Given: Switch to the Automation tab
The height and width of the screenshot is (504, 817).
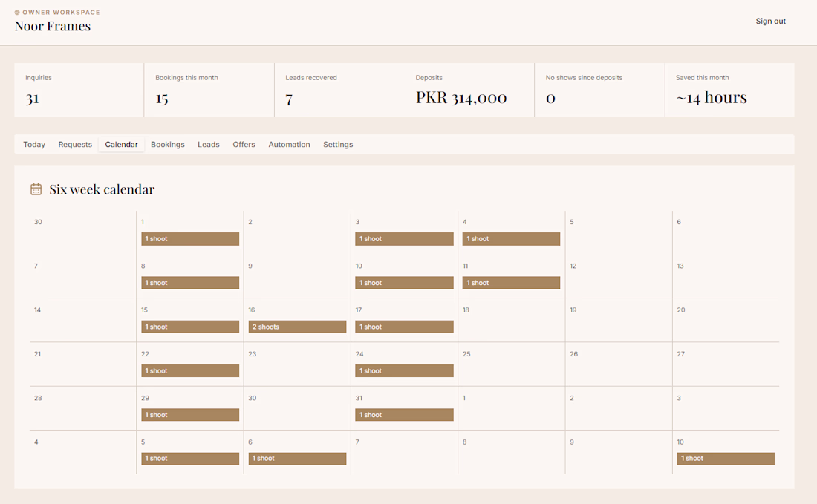Looking at the screenshot, I should point(289,144).
